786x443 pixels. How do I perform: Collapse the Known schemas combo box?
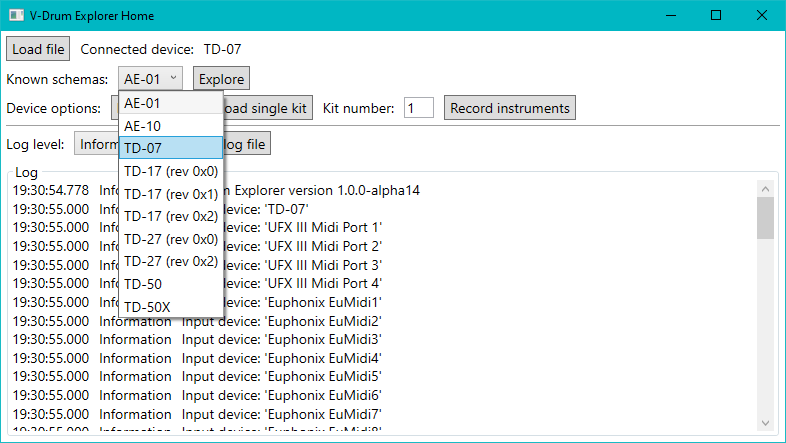pyautogui.click(x=151, y=79)
